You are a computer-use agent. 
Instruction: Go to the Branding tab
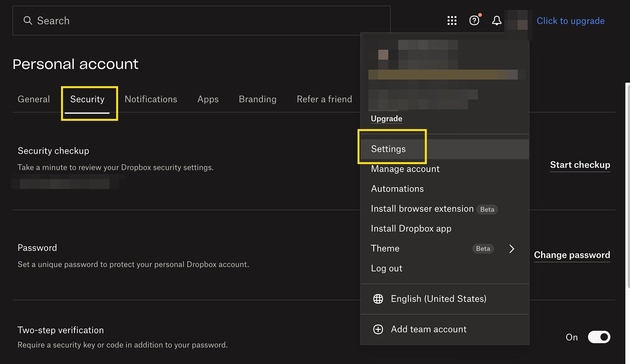point(258,99)
